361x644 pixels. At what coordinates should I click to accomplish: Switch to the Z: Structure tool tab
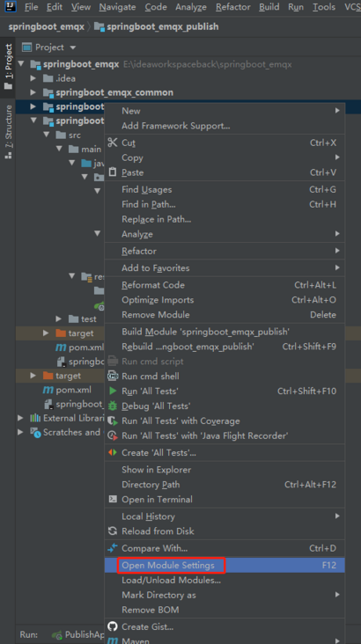[x=8, y=132]
